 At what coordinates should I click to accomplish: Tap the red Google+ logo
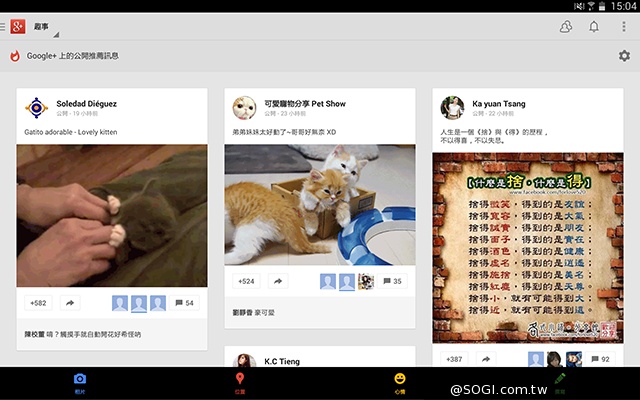(x=18, y=27)
